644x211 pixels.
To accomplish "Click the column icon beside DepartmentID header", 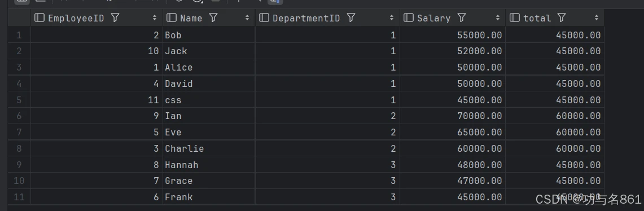I will point(265,18).
